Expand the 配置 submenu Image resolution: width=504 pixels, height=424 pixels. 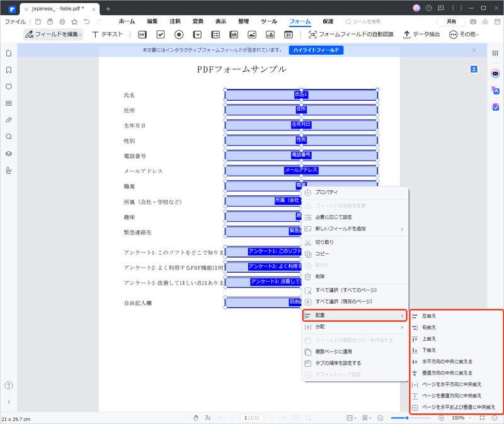(x=355, y=316)
